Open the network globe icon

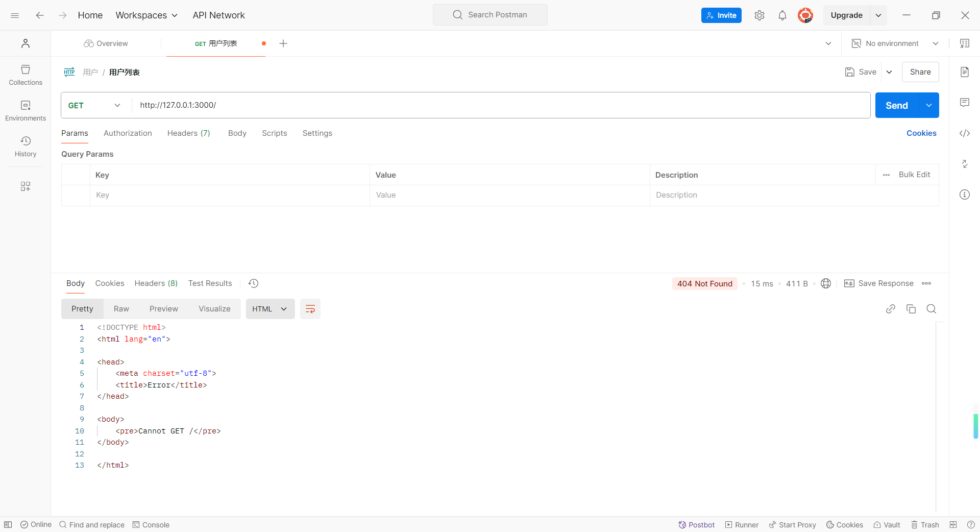pos(826,283)
